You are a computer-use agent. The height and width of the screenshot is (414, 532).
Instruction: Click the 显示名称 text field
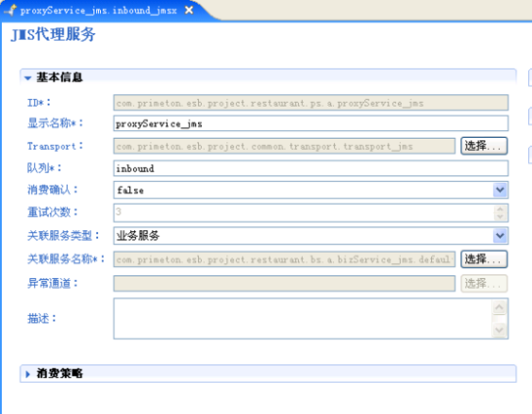point(310,124)
